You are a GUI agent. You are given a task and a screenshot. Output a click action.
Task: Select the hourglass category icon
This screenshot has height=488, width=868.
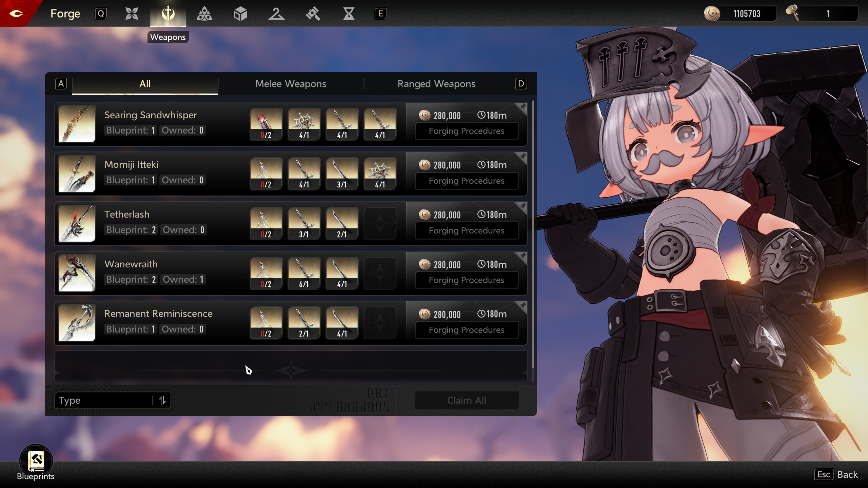pyautogui.click(x=349, y=14)
